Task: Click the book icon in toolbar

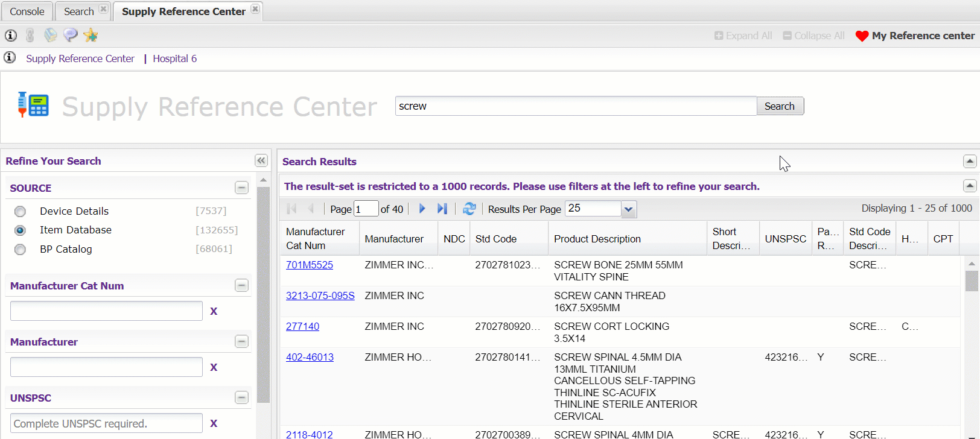Action: 51,36
